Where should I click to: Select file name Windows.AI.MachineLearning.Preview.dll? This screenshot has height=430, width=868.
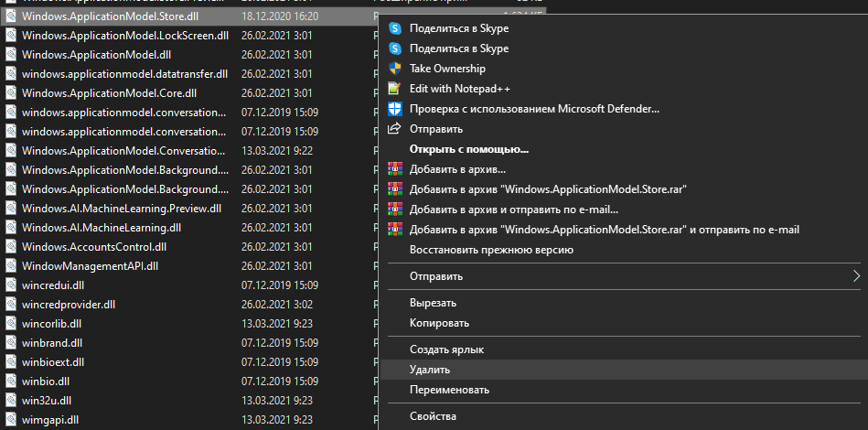pos(122,209)
